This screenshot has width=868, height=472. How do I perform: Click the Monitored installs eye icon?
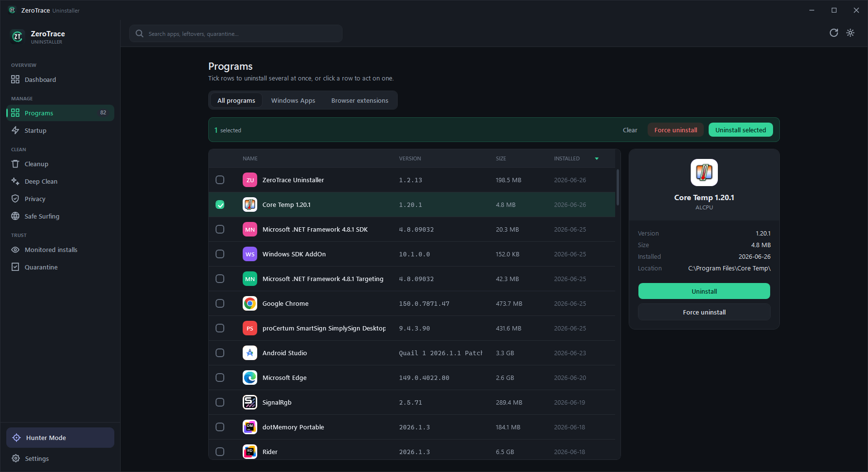click(15, 250)
